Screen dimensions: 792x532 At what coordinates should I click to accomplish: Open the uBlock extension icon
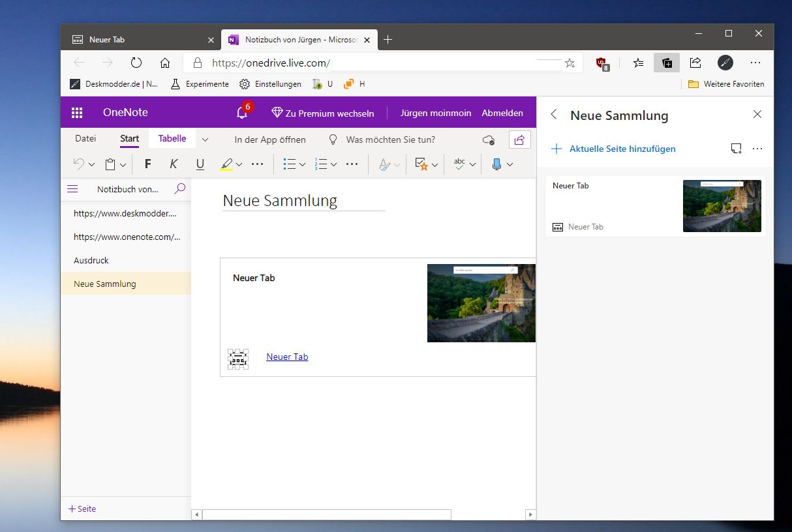602,63
